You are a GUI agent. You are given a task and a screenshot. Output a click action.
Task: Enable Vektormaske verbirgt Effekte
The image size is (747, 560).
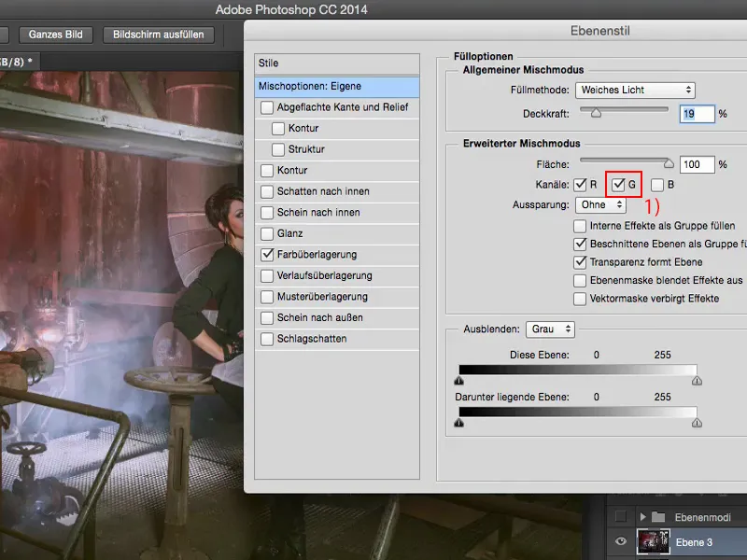(580, 299)
